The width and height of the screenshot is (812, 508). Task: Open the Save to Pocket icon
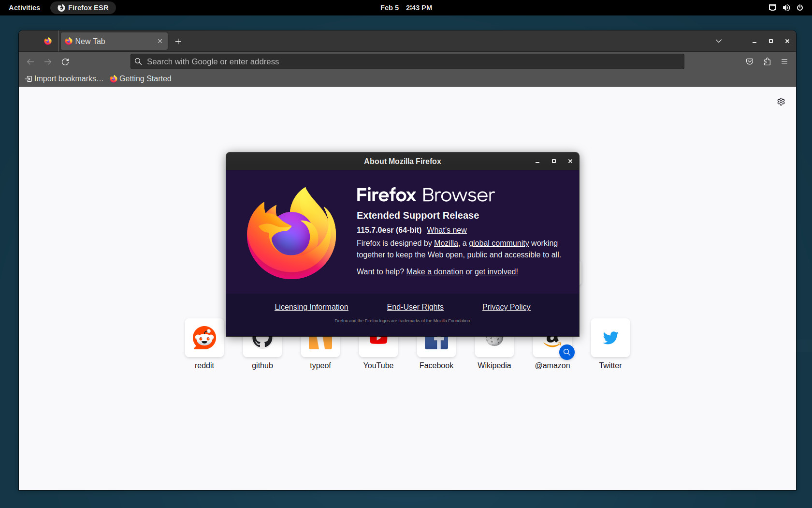[750, 61]
